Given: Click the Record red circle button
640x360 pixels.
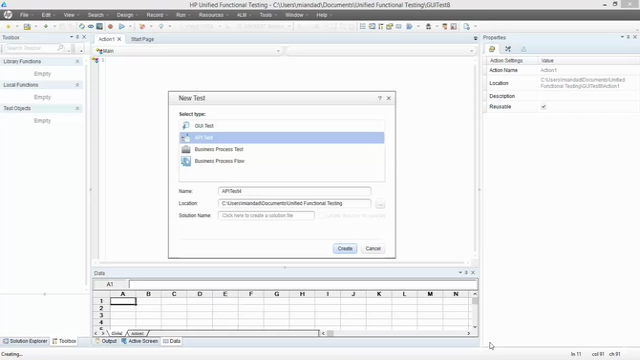Looking at the screenshot, I should [110, 27].
